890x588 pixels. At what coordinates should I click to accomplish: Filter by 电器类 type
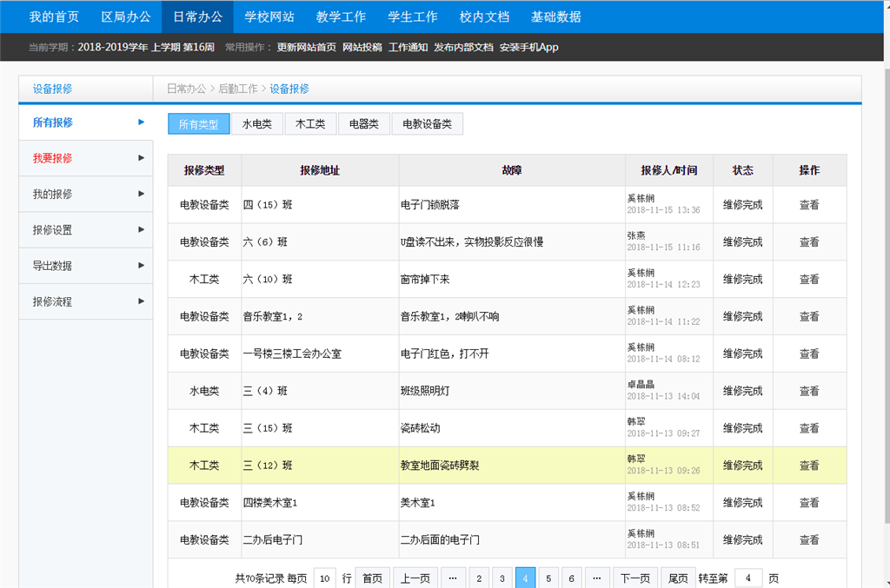coord(364,123)
